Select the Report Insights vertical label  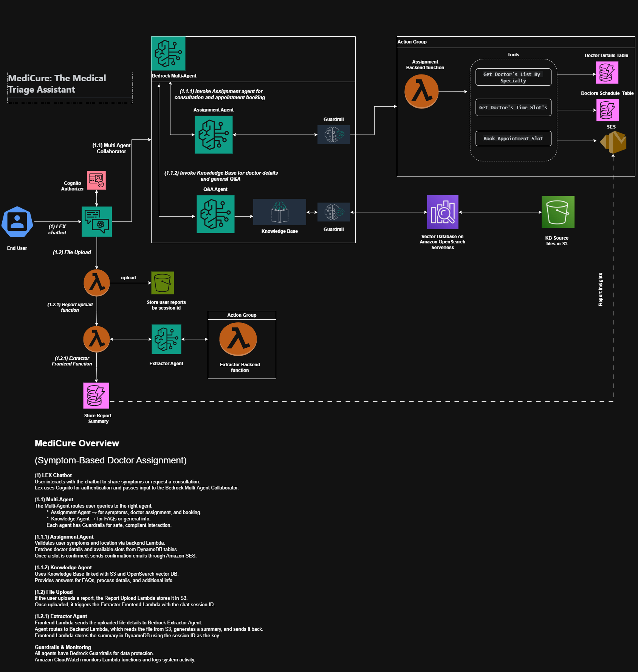pyautogui.click(x=601, y=290)
